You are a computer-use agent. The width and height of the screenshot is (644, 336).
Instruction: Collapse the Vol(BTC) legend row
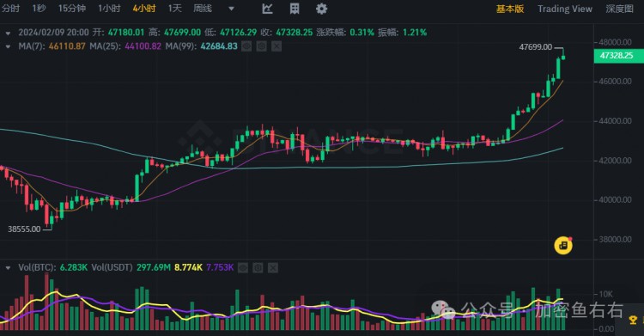pyautogui.click(x=8, y=268)
